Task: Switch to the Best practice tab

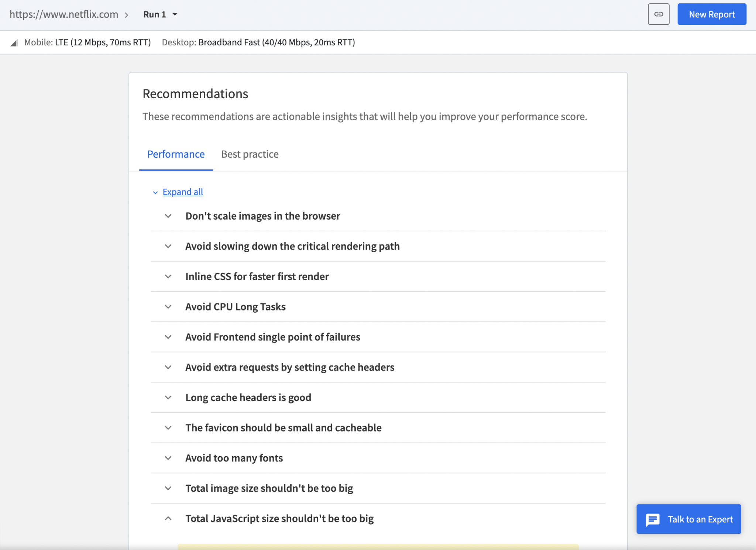Action: point(250,154)
